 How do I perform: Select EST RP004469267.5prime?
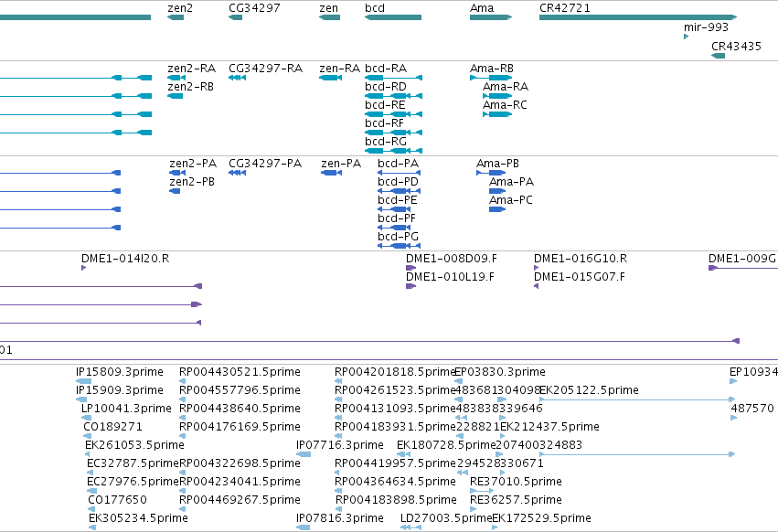[182, 509]
